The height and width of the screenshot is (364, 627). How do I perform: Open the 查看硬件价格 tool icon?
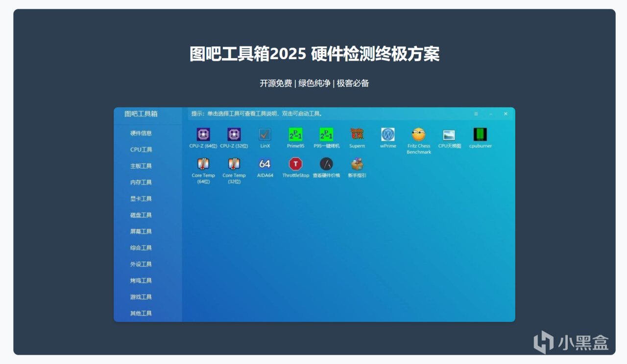pos(326,164)
